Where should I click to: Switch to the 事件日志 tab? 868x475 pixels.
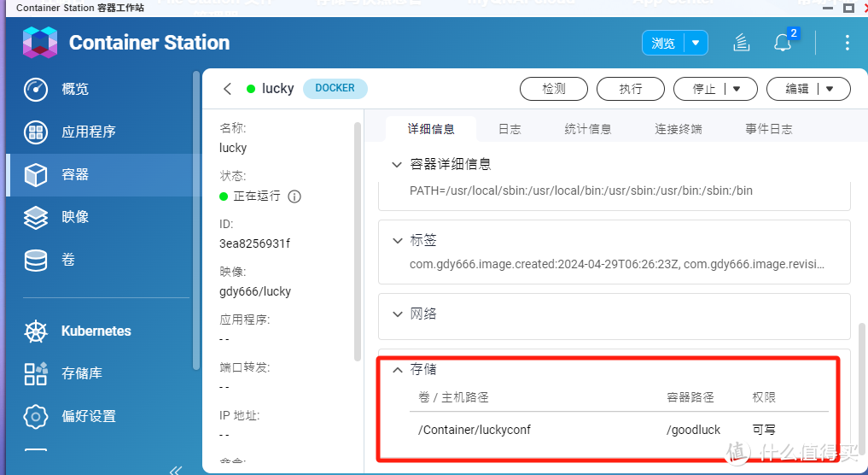pos(769,129)
